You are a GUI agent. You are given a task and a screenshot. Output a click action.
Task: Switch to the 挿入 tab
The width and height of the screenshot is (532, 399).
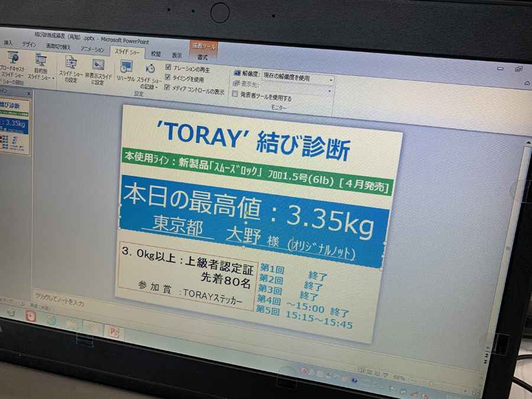tap(8, 43)
